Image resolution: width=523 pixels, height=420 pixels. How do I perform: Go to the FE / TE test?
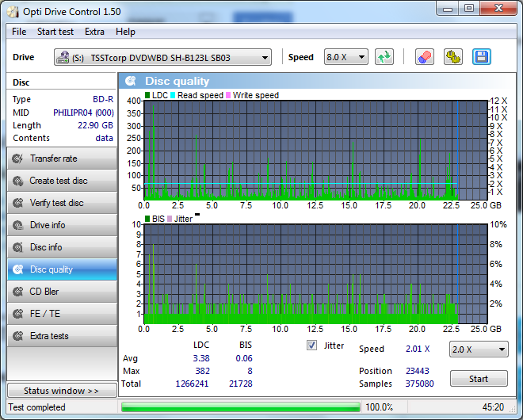(62, 314)
